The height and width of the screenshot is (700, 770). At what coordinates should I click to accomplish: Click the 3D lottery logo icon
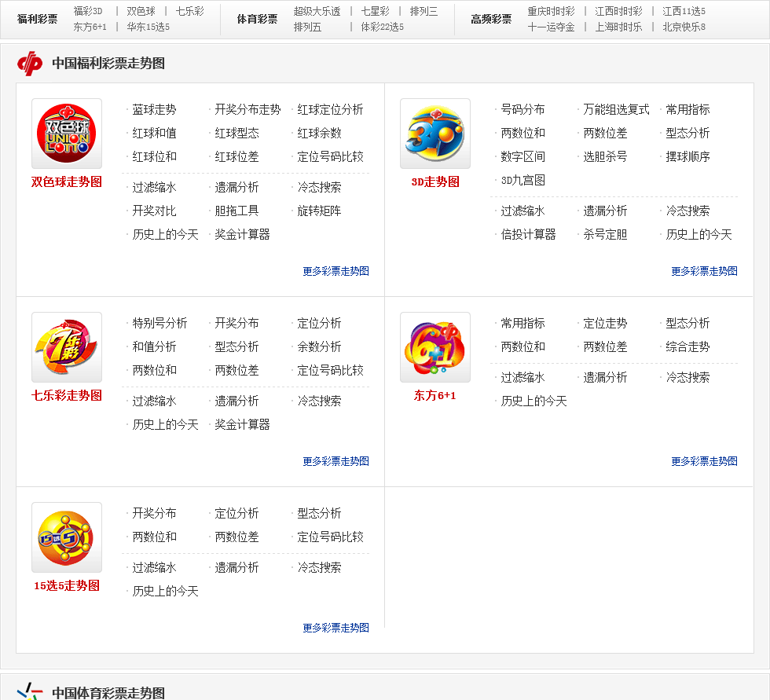[x=435, y=134]
